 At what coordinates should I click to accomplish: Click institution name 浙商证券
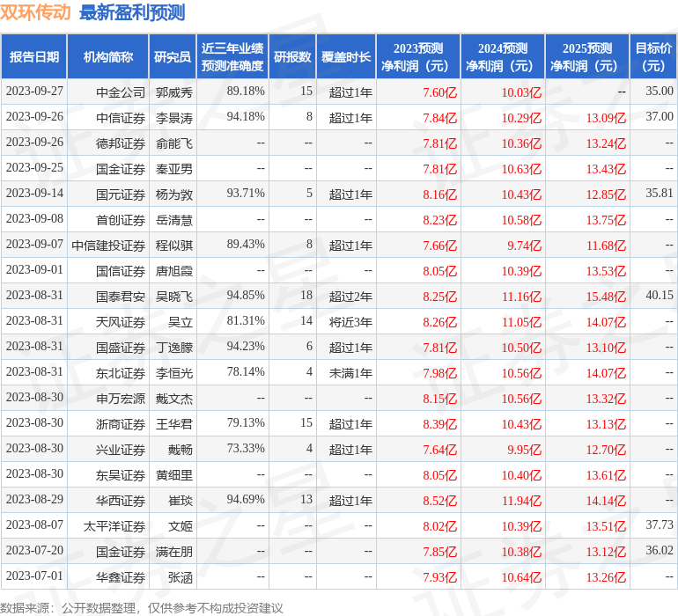(x=121, y=424)
